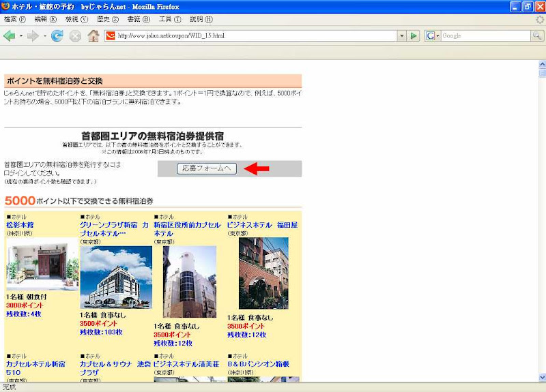Open the ビジネスホテル清美荘 link
The width and height of the screenshot is (546, 392).
pyautogui.click(x=186, y=364)
